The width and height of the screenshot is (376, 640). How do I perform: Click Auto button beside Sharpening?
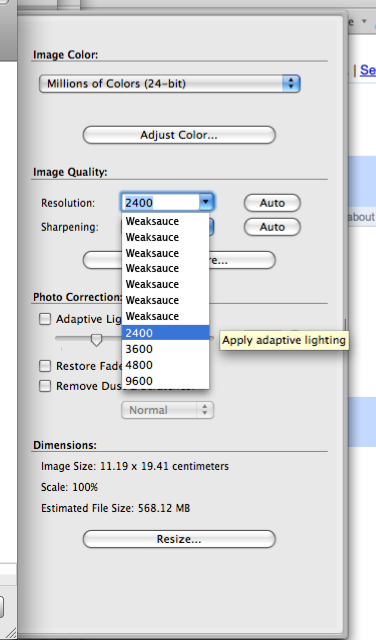pos(272,227)
